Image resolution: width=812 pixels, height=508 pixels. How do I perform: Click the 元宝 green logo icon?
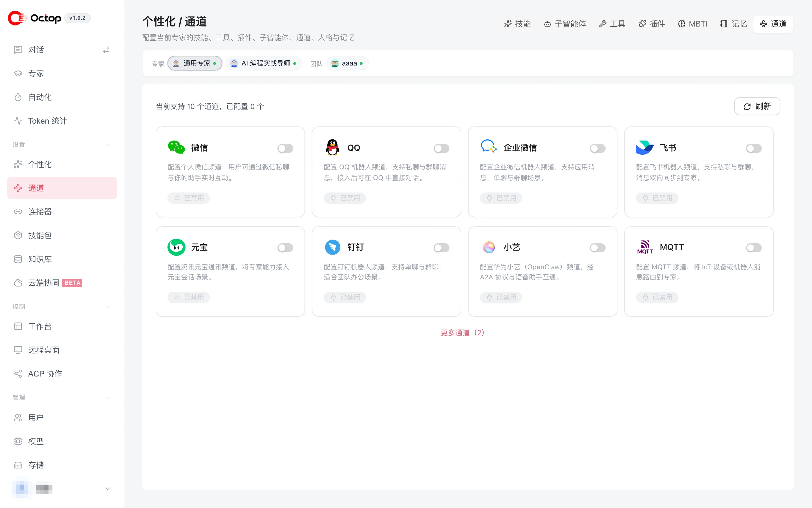(x=176, y=247)
